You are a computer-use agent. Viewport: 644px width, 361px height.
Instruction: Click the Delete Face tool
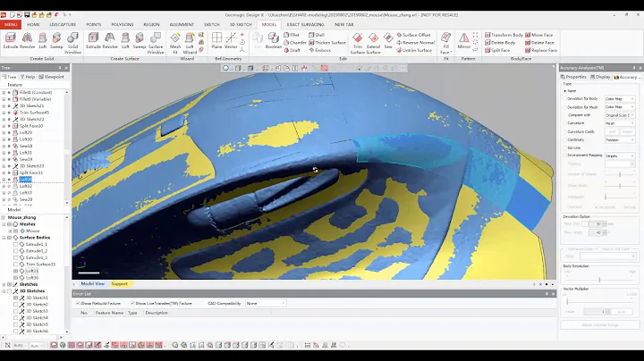pyautogui.click(x=539, y=43)
